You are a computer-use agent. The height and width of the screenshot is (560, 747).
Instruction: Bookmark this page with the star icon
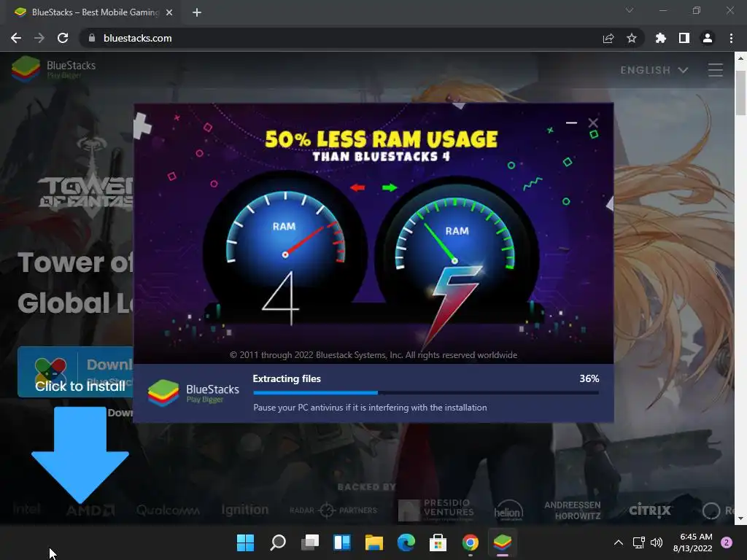[x=632, y=38]
